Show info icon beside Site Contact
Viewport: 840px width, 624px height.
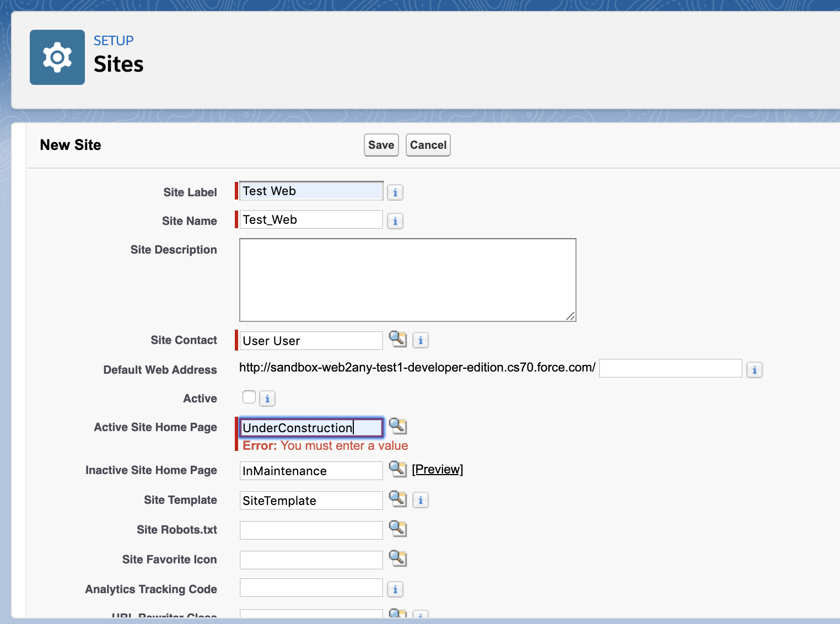tap(421, 340)
